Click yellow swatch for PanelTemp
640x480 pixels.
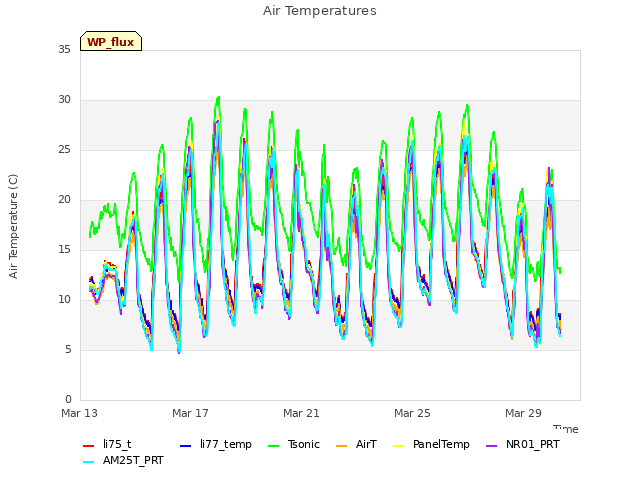coord(398,446)
